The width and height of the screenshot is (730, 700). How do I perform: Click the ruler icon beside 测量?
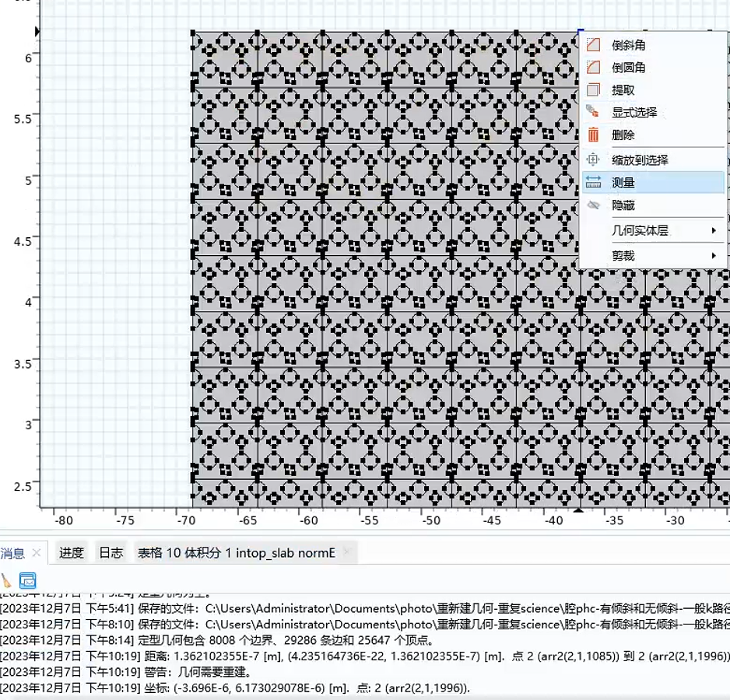pos(593,182)
